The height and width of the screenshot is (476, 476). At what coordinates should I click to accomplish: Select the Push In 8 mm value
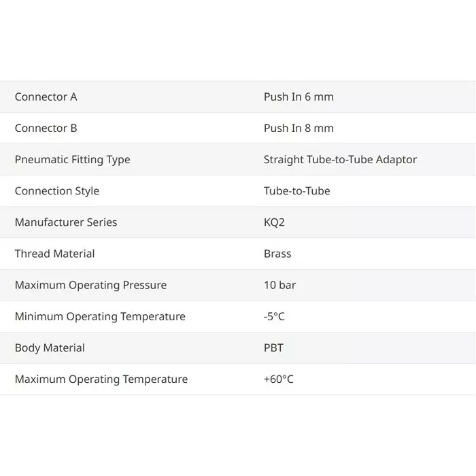coord(299,128)
